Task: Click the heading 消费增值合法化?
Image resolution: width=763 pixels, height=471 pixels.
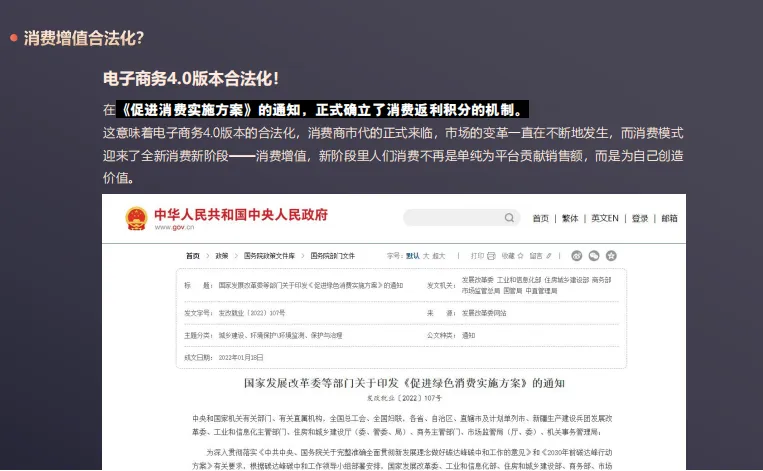Action: coord(84,38)
